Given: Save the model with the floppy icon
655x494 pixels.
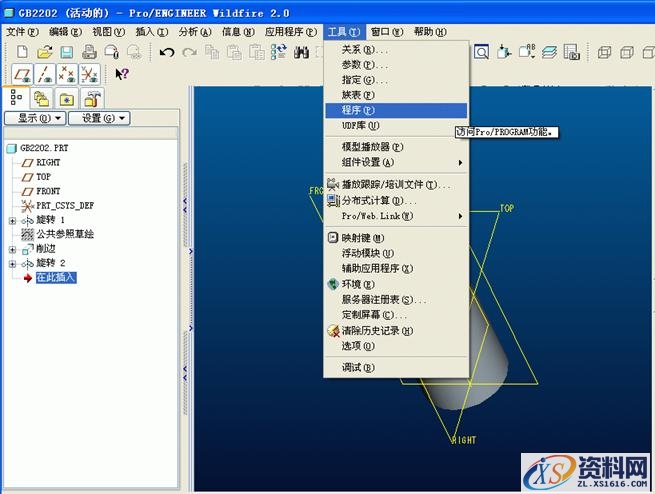Looking at the screenshot, I should click(x=66, y=52).
